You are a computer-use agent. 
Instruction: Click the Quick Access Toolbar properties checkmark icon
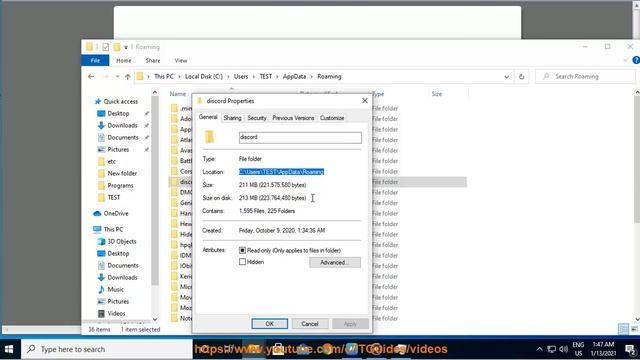pos(106,47)
